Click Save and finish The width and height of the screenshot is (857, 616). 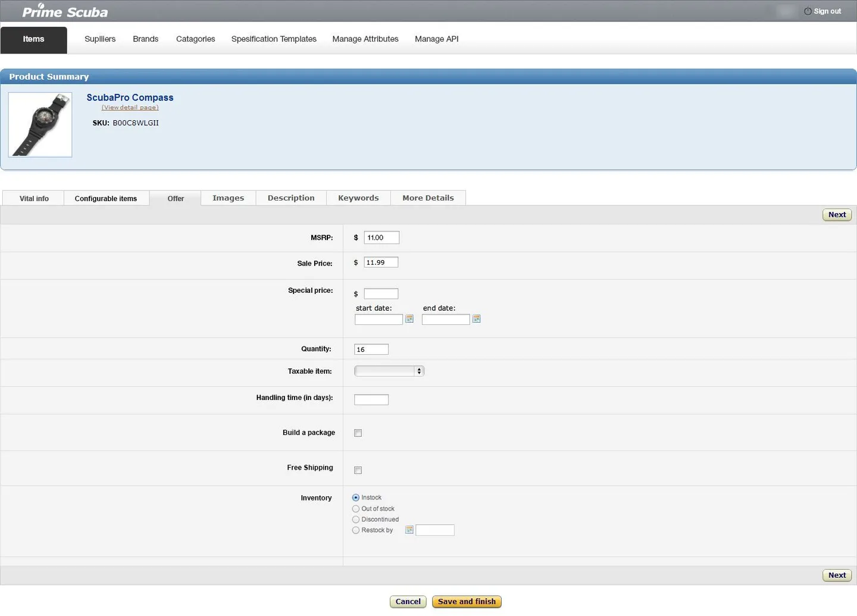[x=467, y=602]
